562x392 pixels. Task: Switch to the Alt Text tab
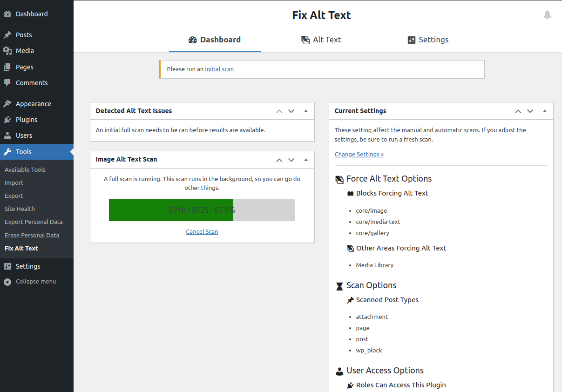point(321,40)
